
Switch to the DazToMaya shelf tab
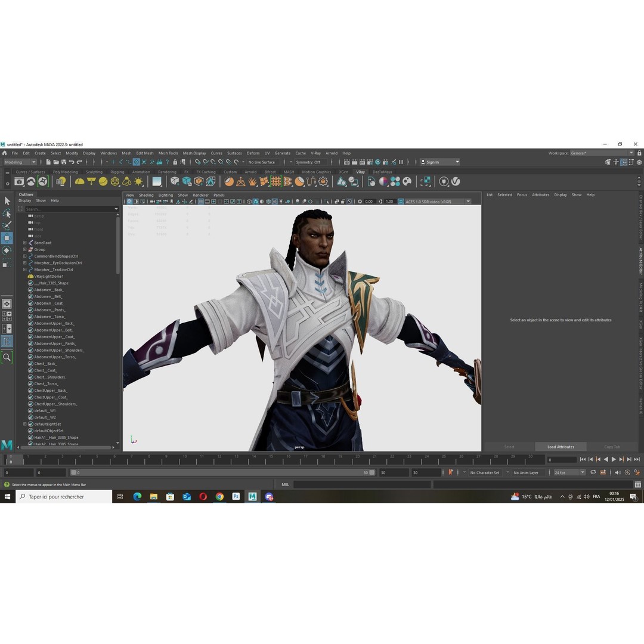[382, 172]
